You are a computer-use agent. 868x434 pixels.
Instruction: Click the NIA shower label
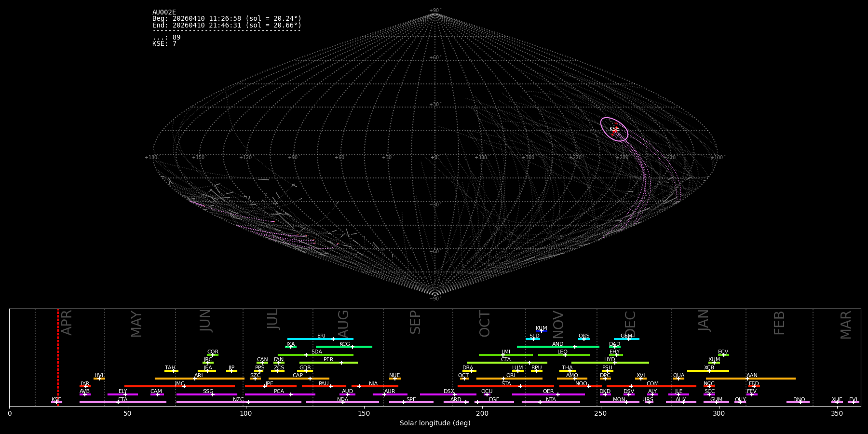tap(374, 384)
